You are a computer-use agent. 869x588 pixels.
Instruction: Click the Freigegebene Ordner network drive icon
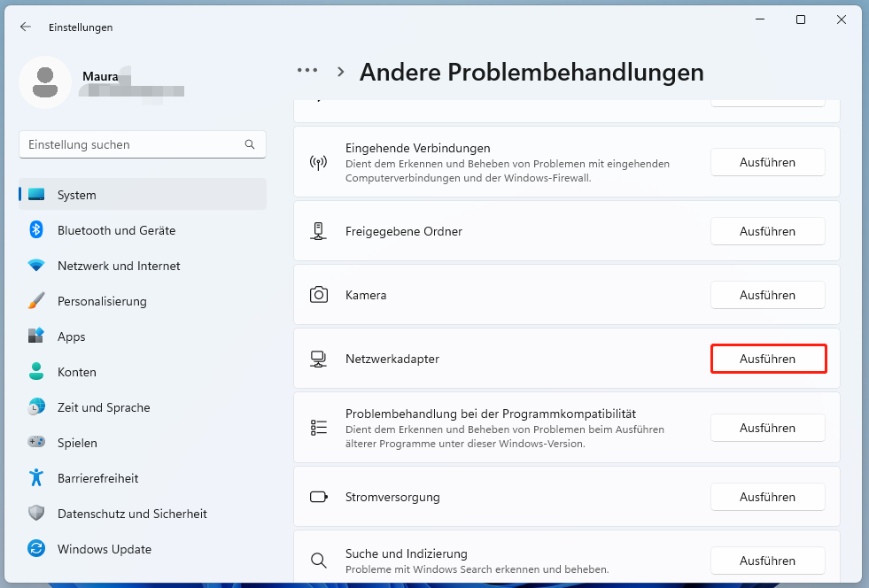click(318, 231)
